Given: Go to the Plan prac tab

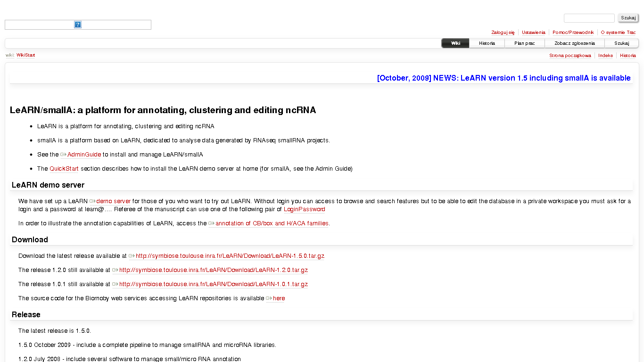Looking at the screenshot, I should [x=524, y=43].
